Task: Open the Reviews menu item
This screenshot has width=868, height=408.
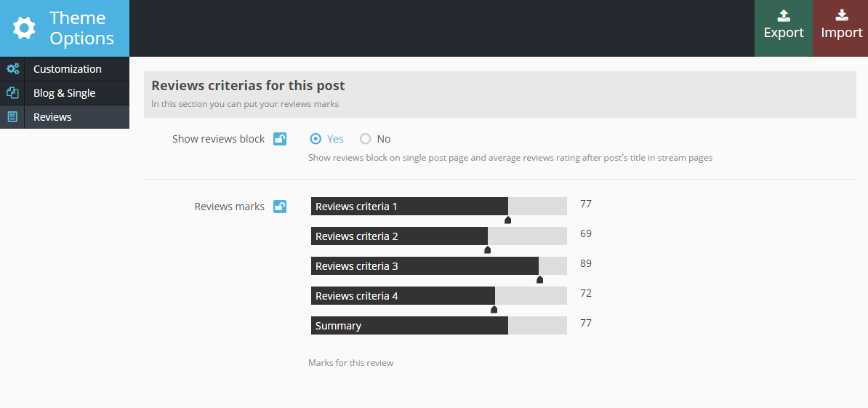Action: tap(52, 117)
